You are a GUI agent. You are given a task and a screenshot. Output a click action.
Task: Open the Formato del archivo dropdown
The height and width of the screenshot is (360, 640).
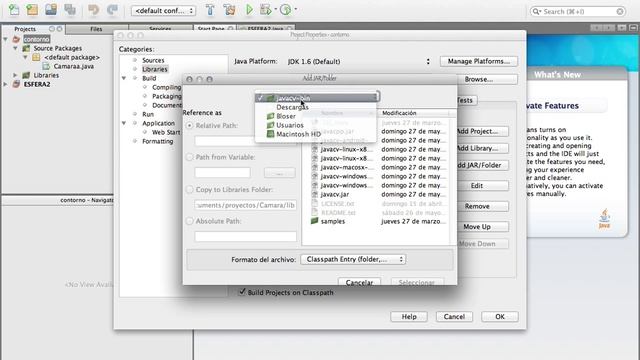pos(353,259)
